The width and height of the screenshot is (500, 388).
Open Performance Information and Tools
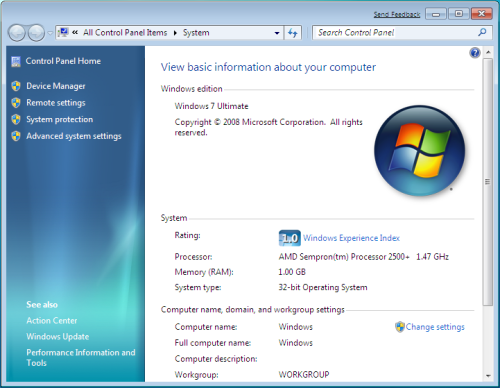point(81,358)
